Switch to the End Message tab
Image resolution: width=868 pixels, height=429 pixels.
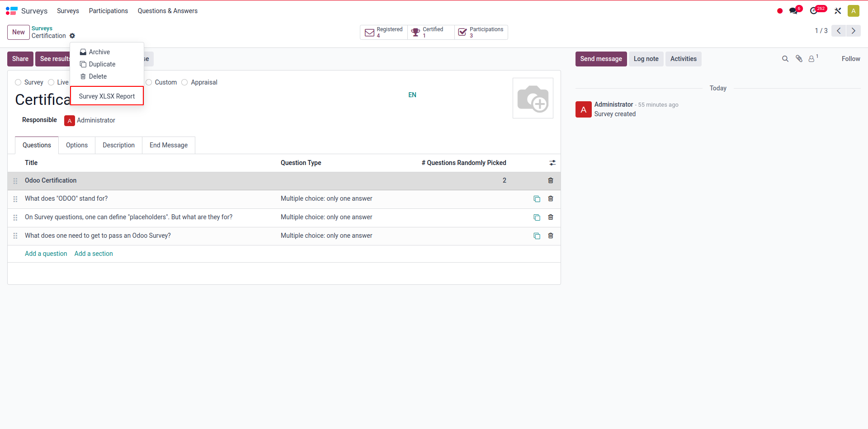coord(169,145)
